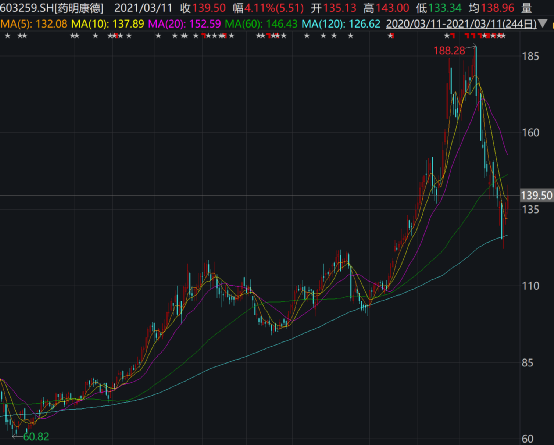Screen dimensions: 554x445
Task: Select the MA(10) 137.89 indicator label
Action: point(108,24)
